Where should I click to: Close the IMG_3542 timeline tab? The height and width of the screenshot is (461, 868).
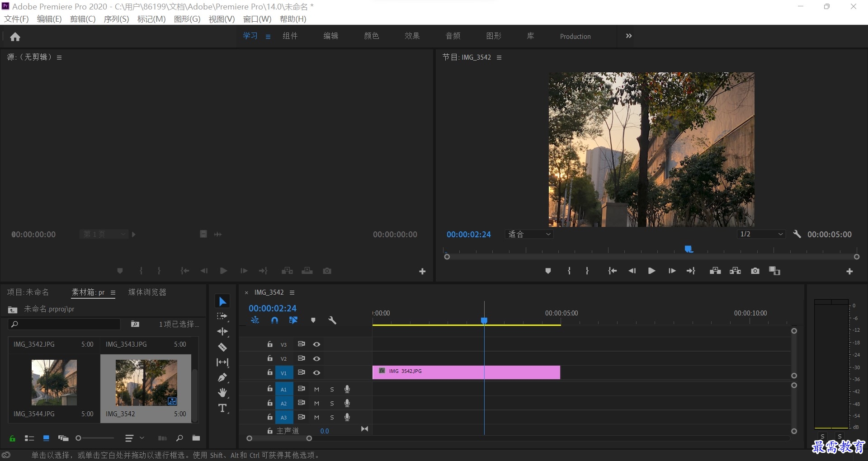[246, 293]
